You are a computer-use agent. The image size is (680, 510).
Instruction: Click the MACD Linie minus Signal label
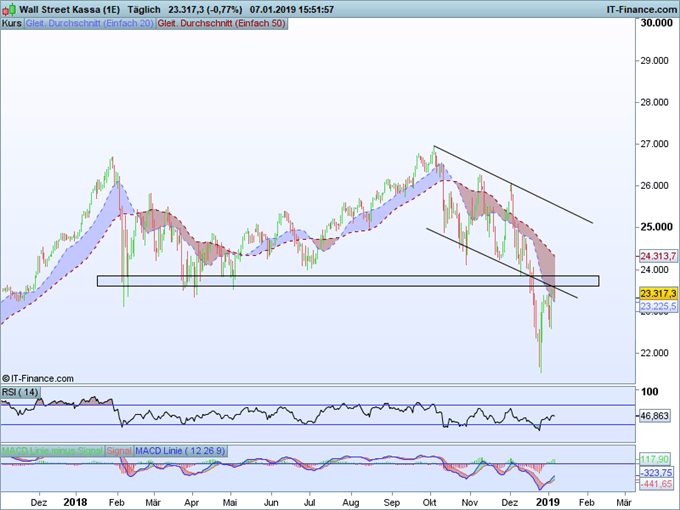coord(52,451)
